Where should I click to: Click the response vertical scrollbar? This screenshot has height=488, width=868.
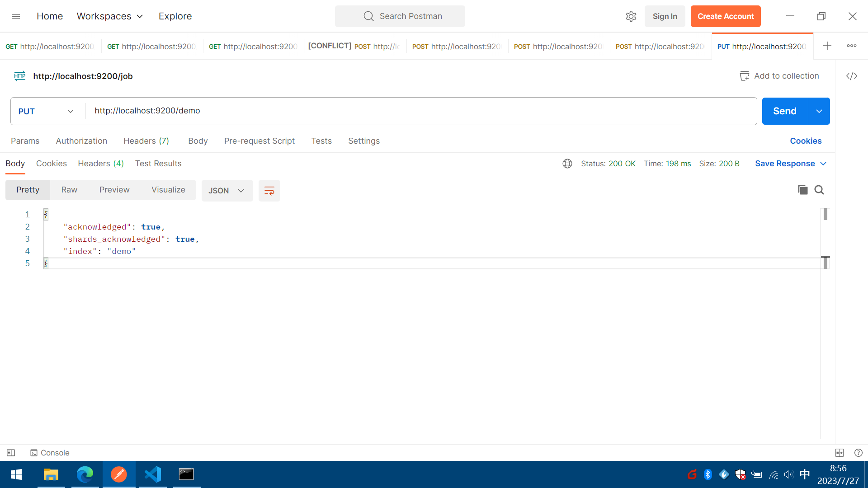pyautogui.click(x=826, y=214)
